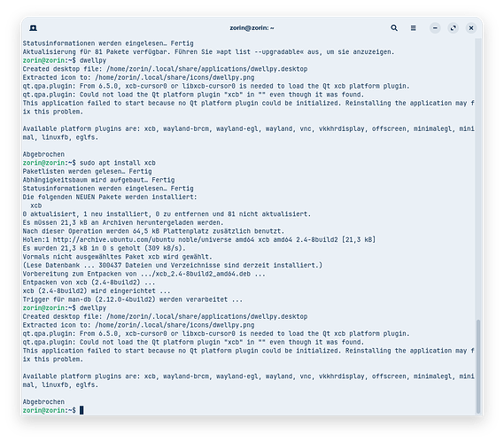
Task: Maximize the terminal window
Action: point(454,28)
